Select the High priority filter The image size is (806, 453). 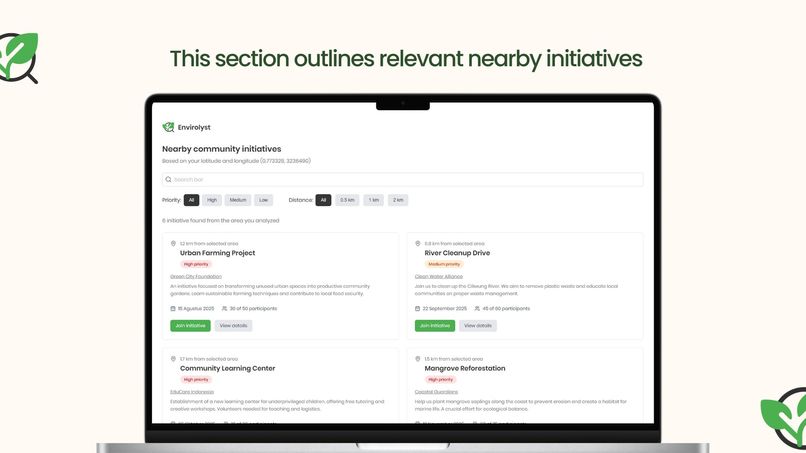click(212, 200)
